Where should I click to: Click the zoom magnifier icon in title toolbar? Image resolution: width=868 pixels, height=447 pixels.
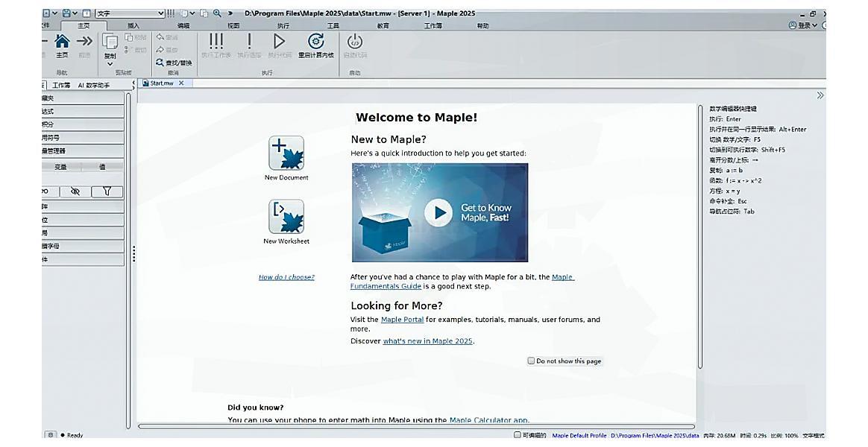(x=217, y=13)
